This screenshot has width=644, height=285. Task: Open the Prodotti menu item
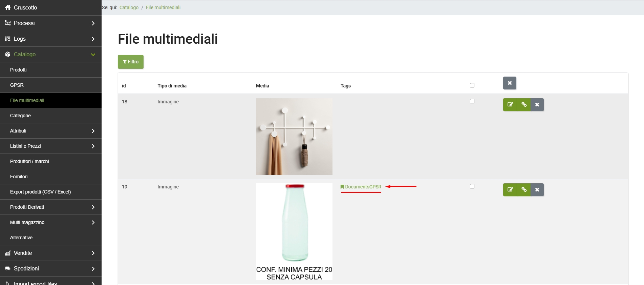(51, 70)
